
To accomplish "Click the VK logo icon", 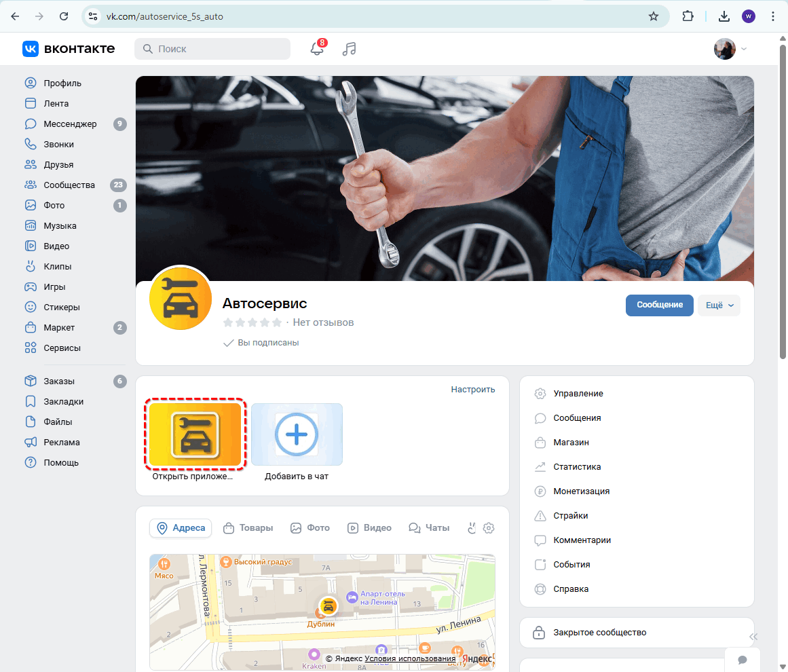I will (31, 49).
